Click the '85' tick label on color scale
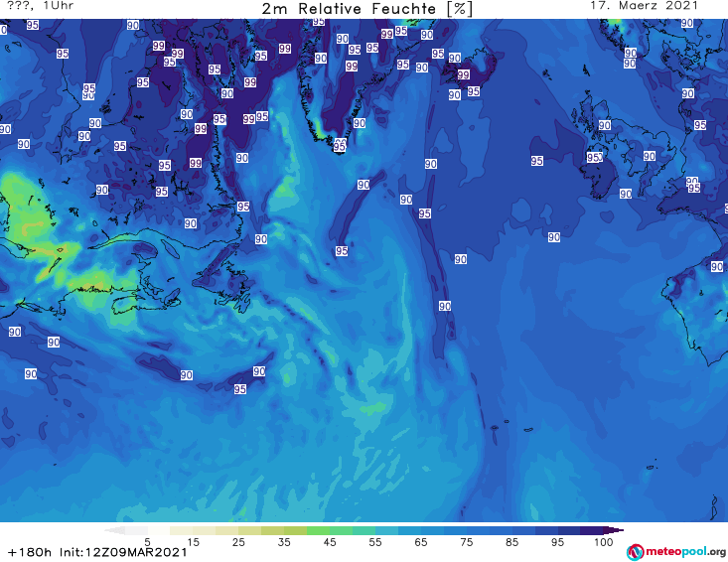 [x=512, y=541]
